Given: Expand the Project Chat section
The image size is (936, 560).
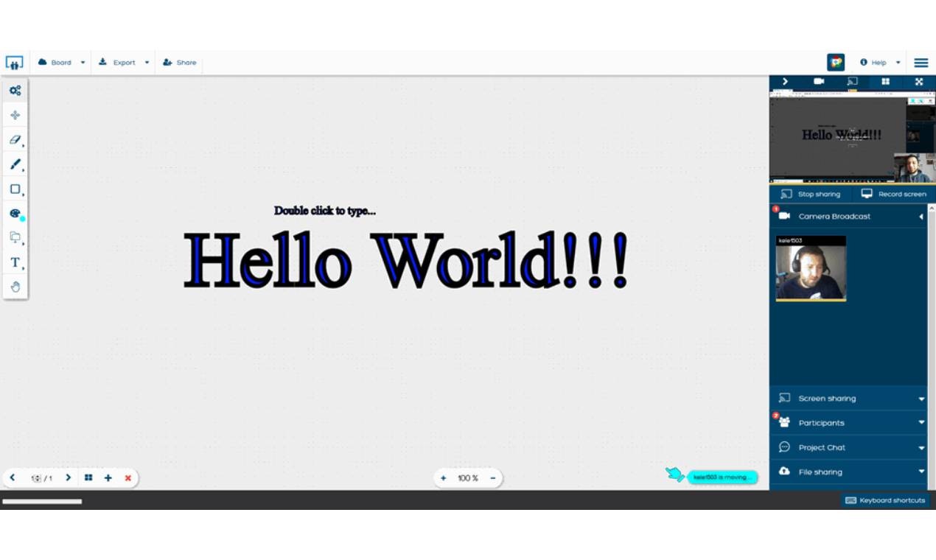Looking at the screenshot, I should (x=921, y=447).
